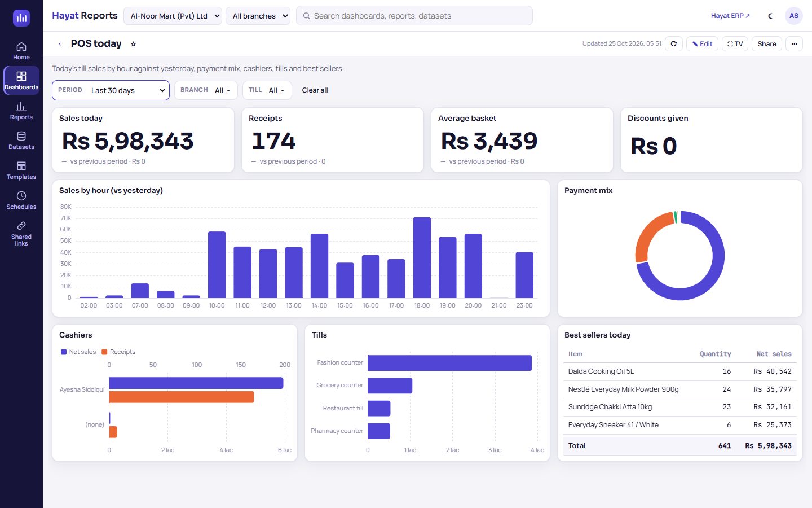Viewport: 812px width, 508px height.
Task: Sort by Quantity column header
Action: pyautogui.click(x=715, y=354)
